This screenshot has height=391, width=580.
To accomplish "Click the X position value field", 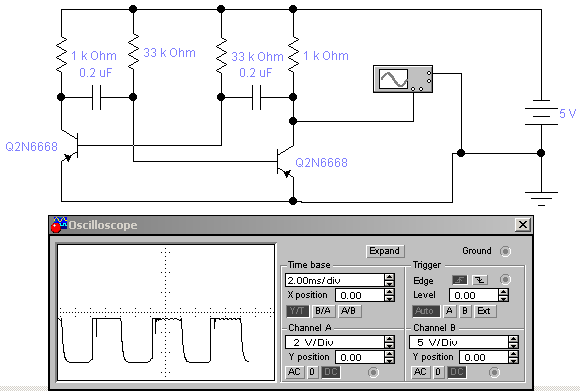I will click(360, 295).
